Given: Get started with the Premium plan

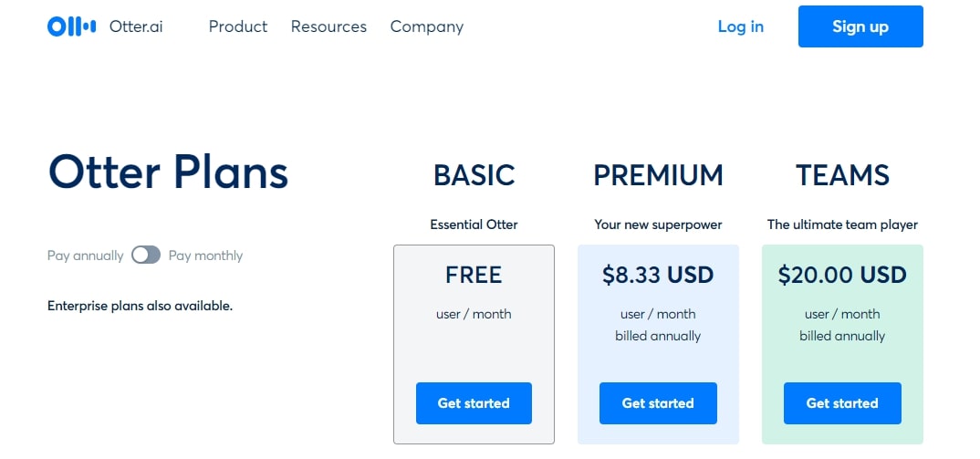Looking at the screenshot, I should tap(658, 403).
